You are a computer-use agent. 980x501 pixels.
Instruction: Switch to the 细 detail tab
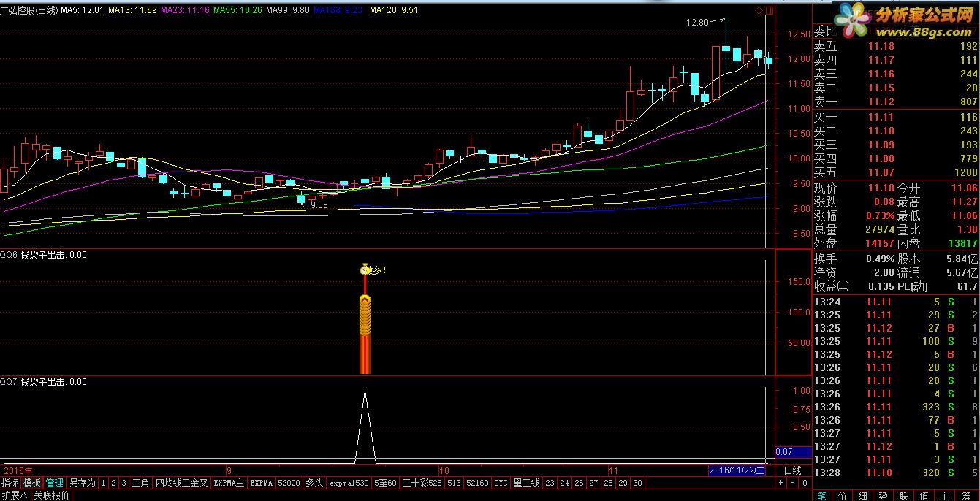click(x=863, y=494)
